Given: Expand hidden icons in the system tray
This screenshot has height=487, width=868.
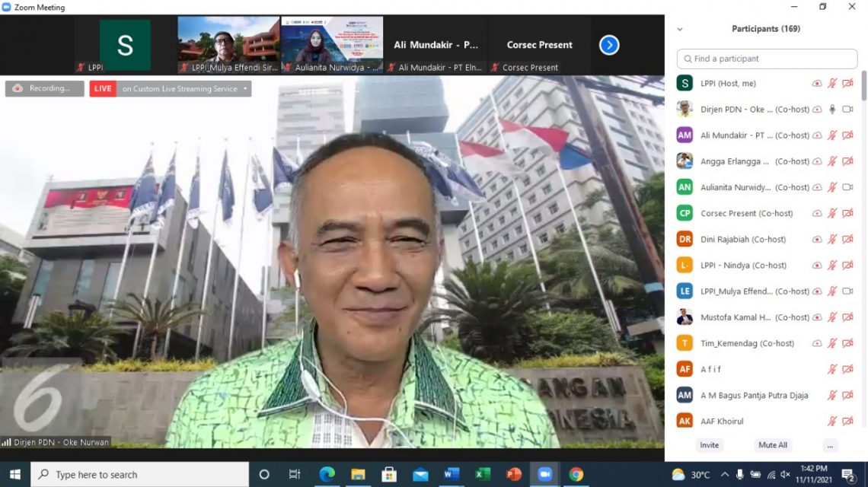Looking at the screenshot, I should (724, 474).
